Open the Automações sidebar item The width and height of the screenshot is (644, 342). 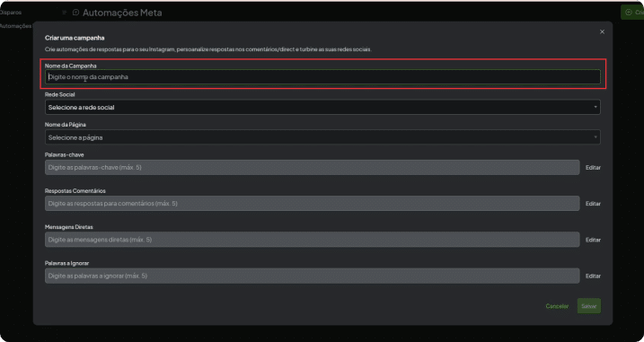[15, 26]
